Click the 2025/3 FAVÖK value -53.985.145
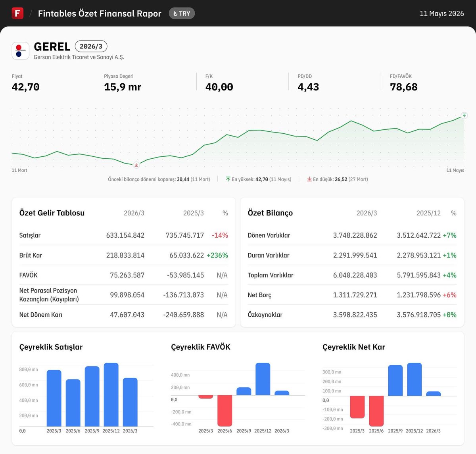The width and height of the screenshot is (476, 454). 185,275
